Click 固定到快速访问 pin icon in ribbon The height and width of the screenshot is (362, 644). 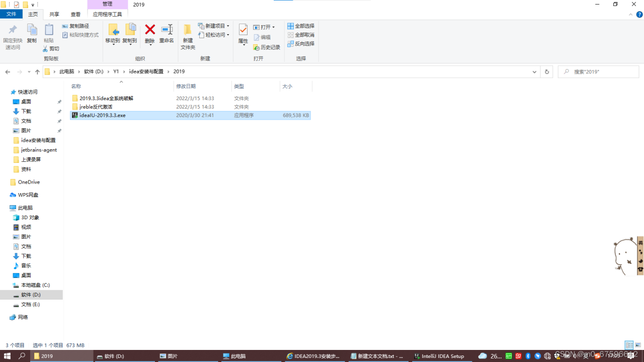point(13,30)
